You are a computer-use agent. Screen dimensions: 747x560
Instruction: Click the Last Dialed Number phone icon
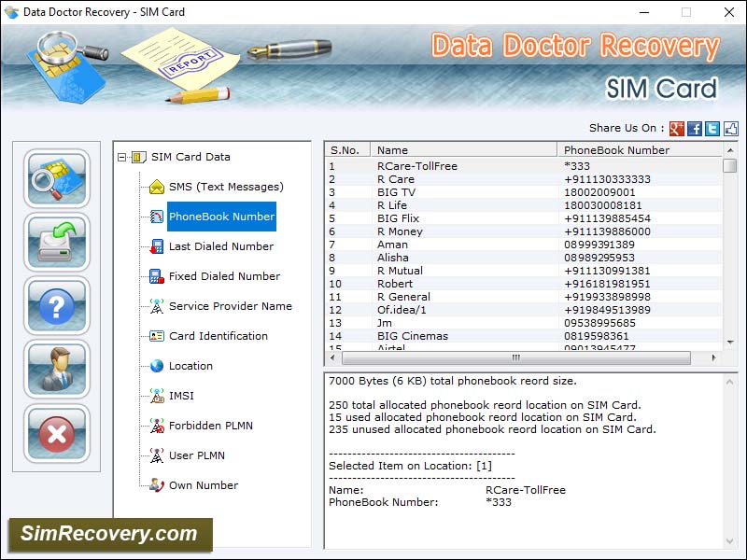157,246
